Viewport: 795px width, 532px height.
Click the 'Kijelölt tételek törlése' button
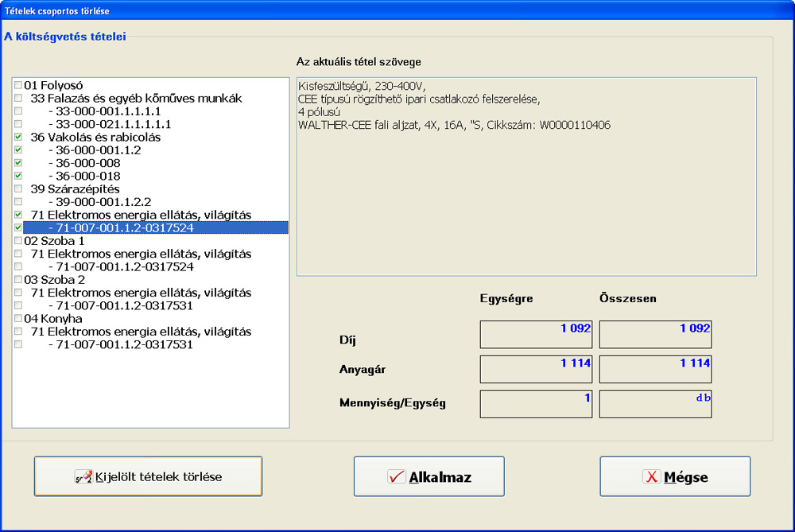pos(148,476)
